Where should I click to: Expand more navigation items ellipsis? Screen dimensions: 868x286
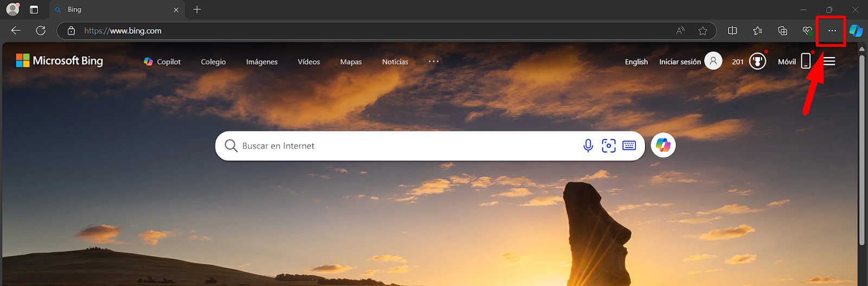coord(433,61)
